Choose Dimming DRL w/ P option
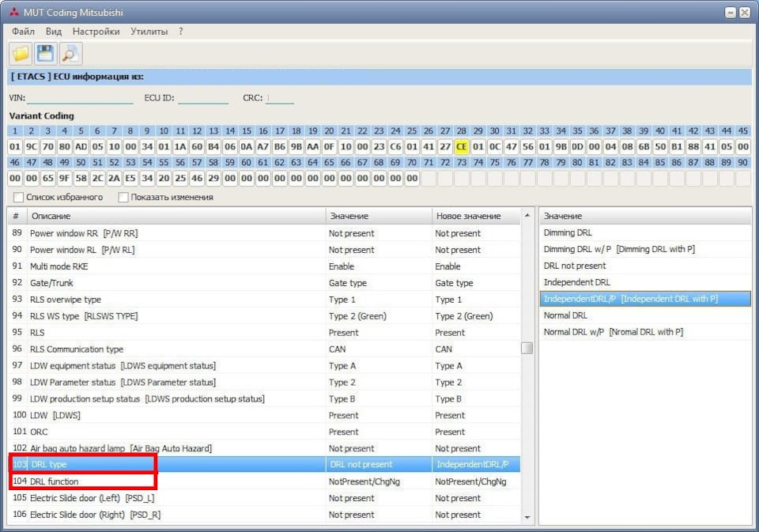759x532 pixels. (645, 249)
